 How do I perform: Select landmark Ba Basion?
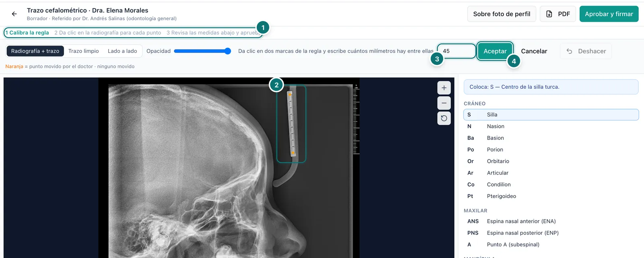[x=551, y=138]
